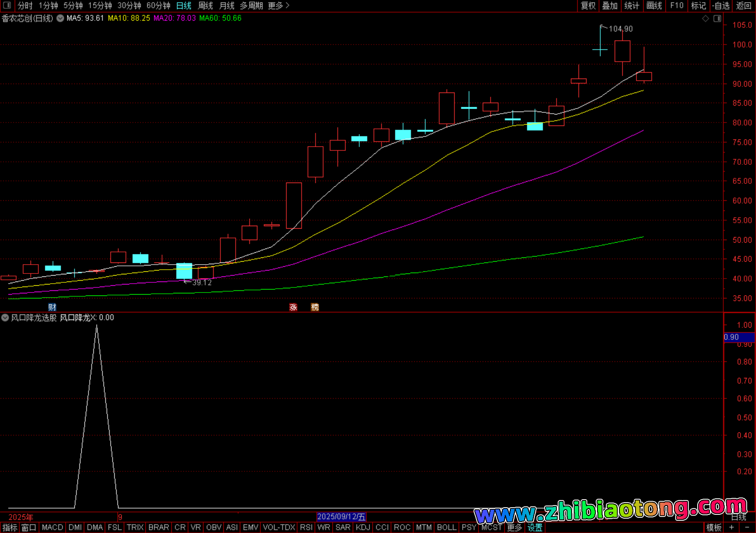Switch indicator to MACD

click(52, 528)
